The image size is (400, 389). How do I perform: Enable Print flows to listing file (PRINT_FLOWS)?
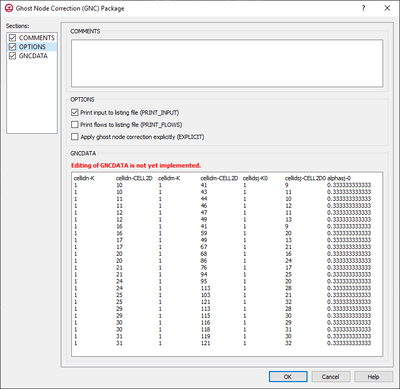point(75,125)
